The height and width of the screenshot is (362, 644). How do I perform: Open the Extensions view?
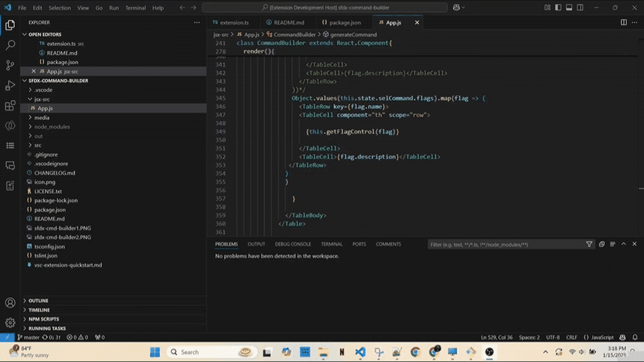(x=10, y=106)
